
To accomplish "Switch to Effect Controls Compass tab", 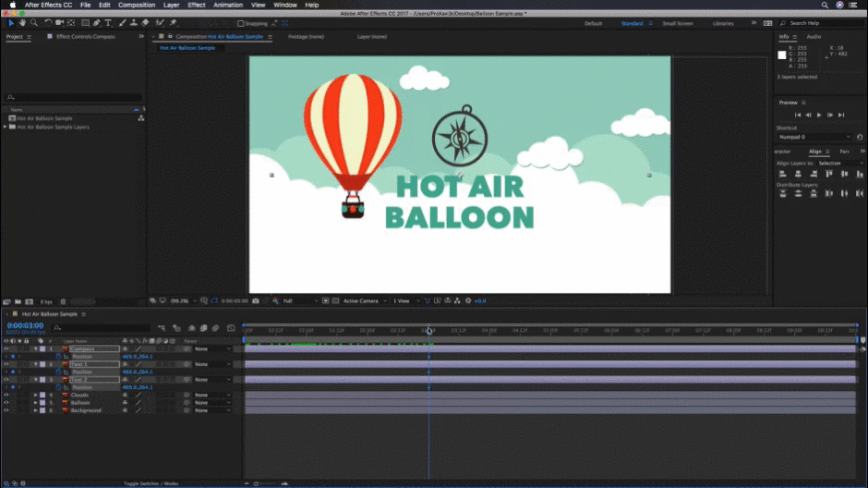I will pyautogui.click(x=85, y=37).
